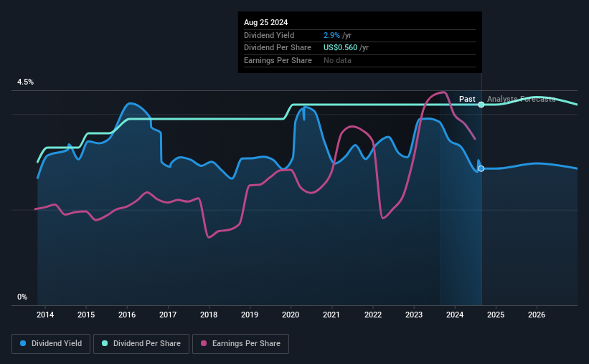Click the 2025 x-axis year label
The image size is (589, 364).
pos(496,315)
